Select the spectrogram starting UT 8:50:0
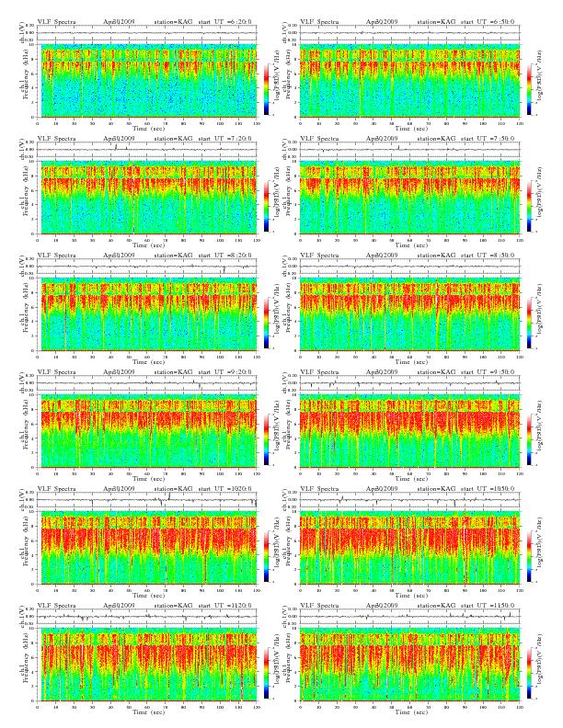563x728 pixels. pos(410,314)
